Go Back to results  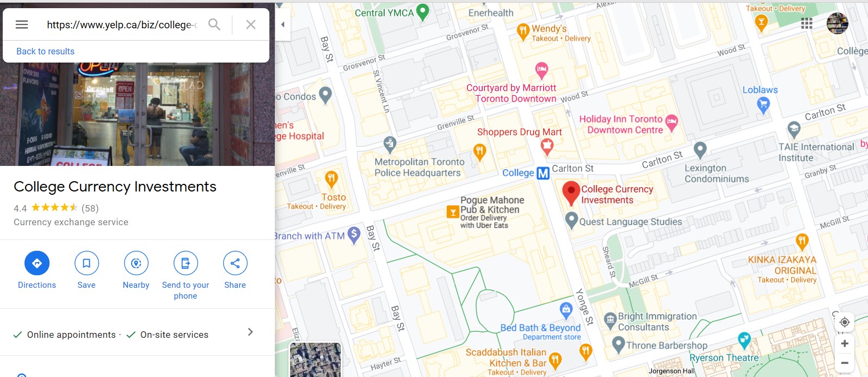pos(45,51)
